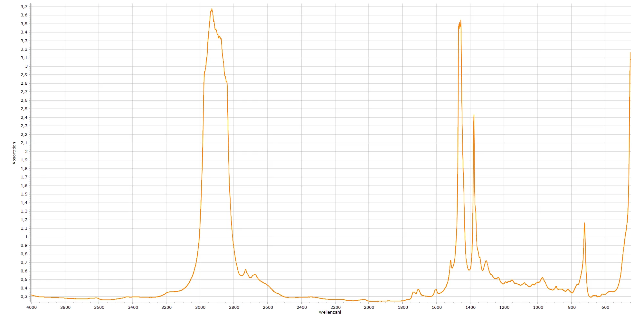Click the y-axis tick label 3,7
This screenshot has height=322, width=644.
tap(24, 6)
